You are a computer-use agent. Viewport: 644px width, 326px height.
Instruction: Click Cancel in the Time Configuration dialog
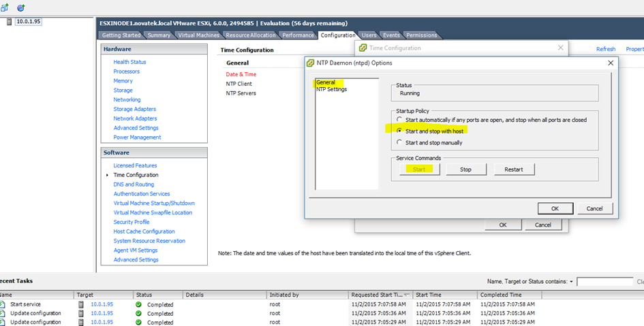(x=543, y=225)
